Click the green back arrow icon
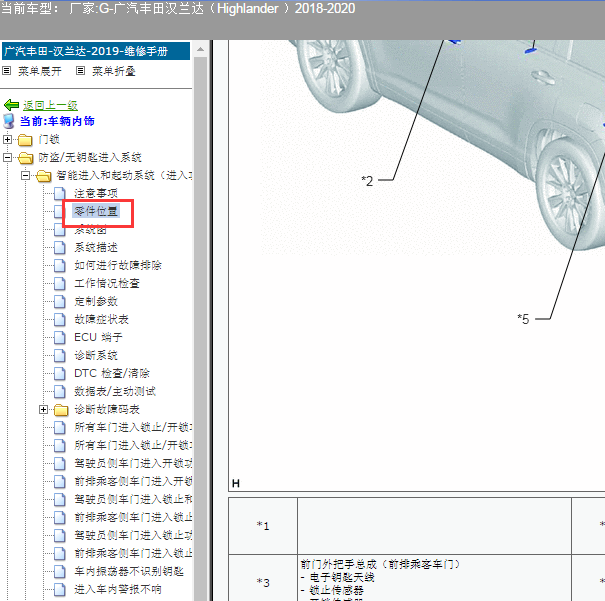The height and width of the screenshot is (601, 605). (11, 105)
